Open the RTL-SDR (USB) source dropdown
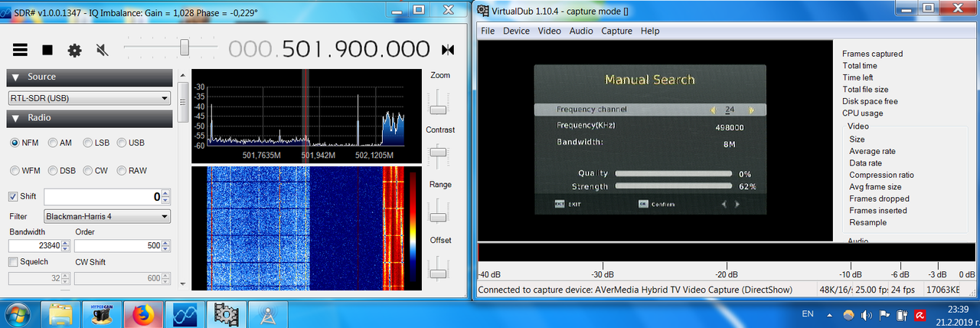The image size is (980, 328). 90,98
